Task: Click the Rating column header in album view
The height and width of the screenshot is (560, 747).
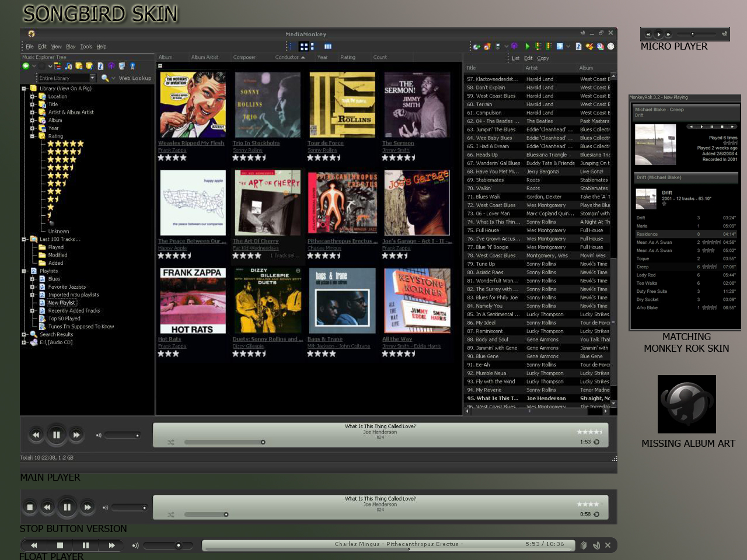Action: coord(348,57)
